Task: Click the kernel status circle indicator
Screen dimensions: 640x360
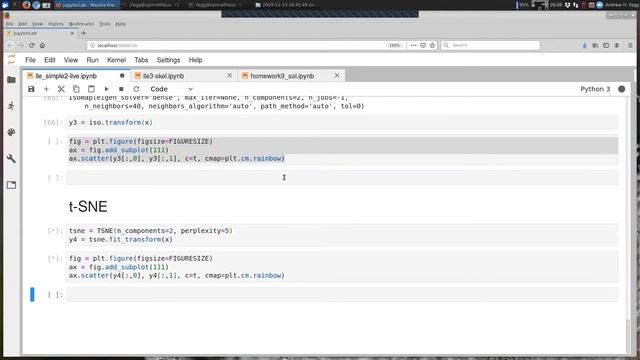Action: click(x=621, y=89)
